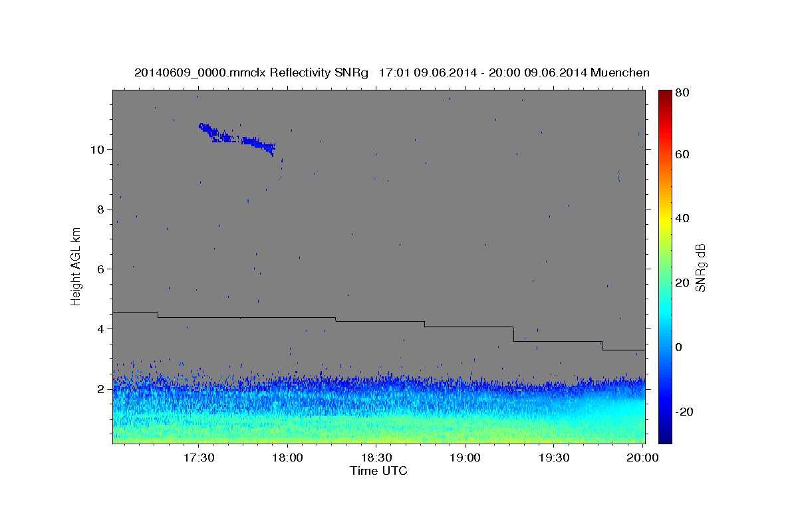Viewport: 798px width, 532px height.
Task: Click the 'SNRg dB' colorbar label
Action: (x=700, y=267)
